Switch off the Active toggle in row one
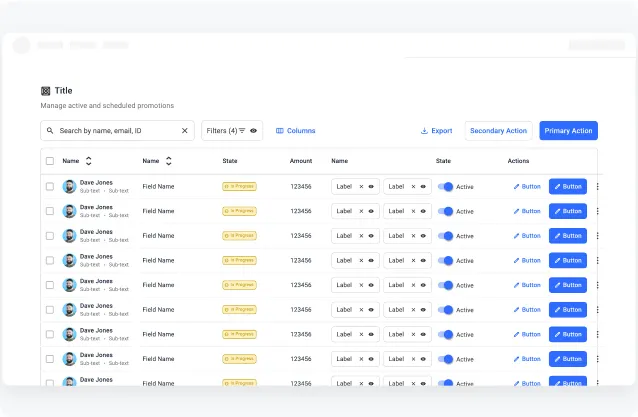 [446, 187]
